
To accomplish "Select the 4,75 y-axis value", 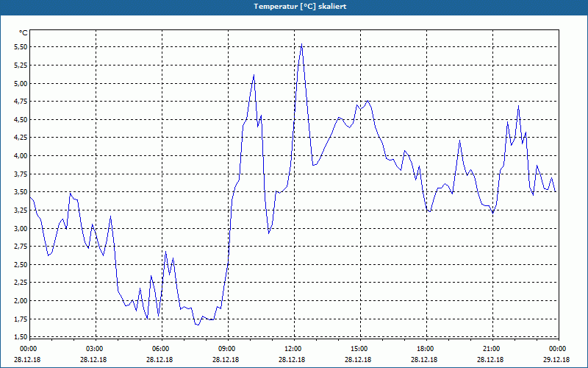I will coord(21,102).
